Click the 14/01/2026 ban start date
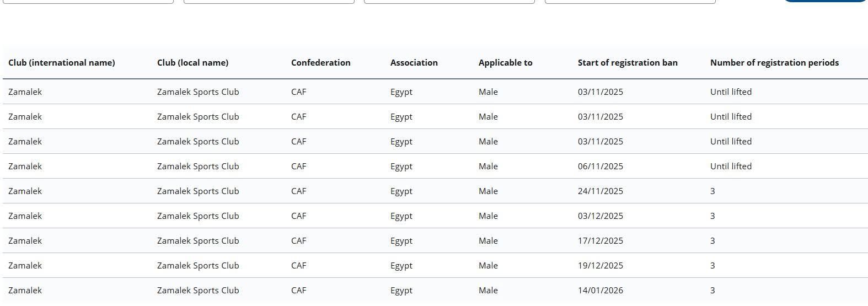868x306 pixels. coord(600,291)
